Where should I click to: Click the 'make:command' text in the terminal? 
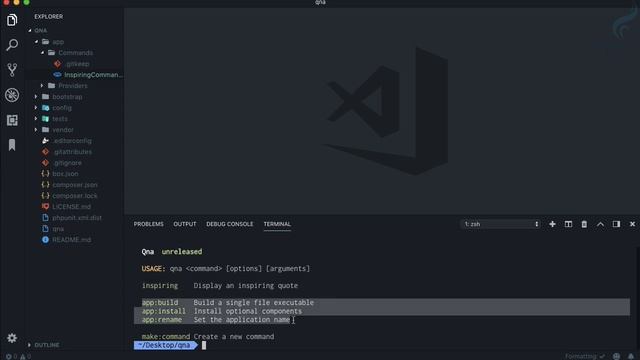coord(166,336)
